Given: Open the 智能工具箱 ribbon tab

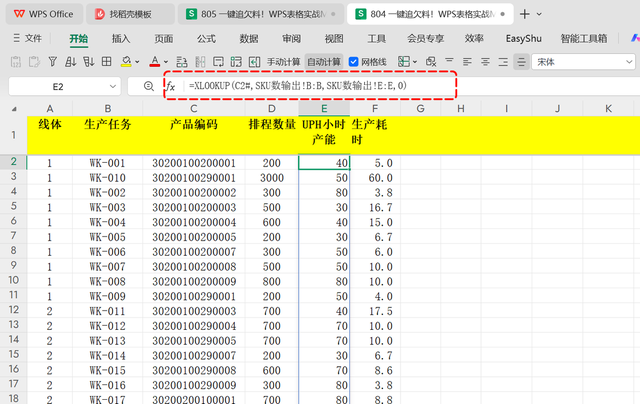Looking at the screenshot, I should point(584,39).
